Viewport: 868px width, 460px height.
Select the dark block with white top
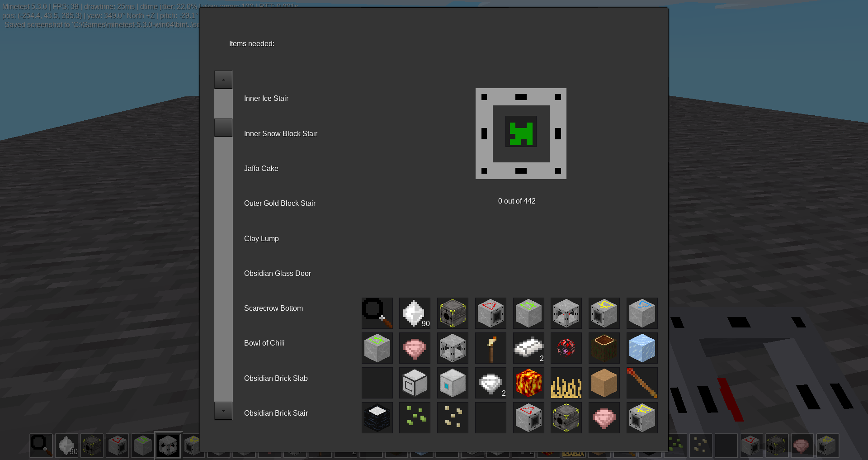[x=377, y=417]
